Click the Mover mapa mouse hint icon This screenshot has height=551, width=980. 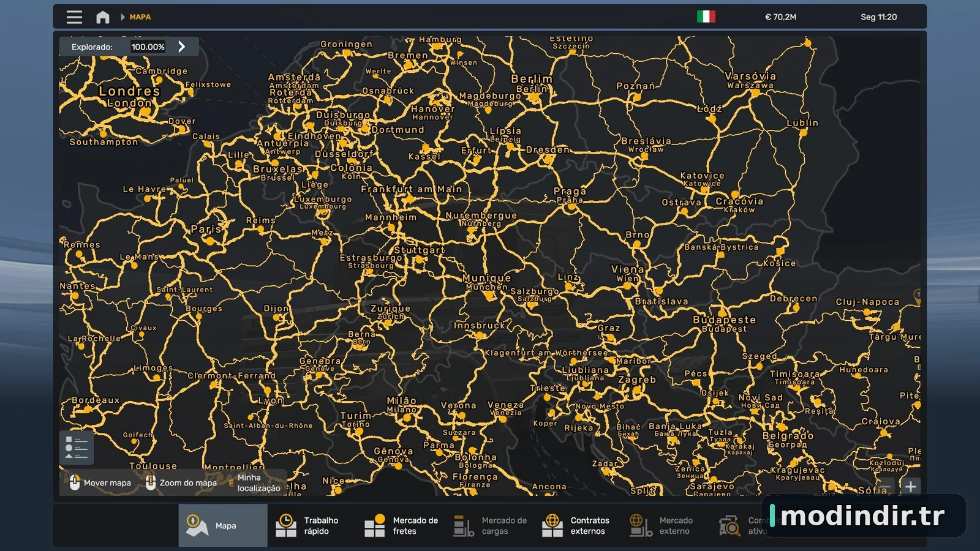pos(75,482)
